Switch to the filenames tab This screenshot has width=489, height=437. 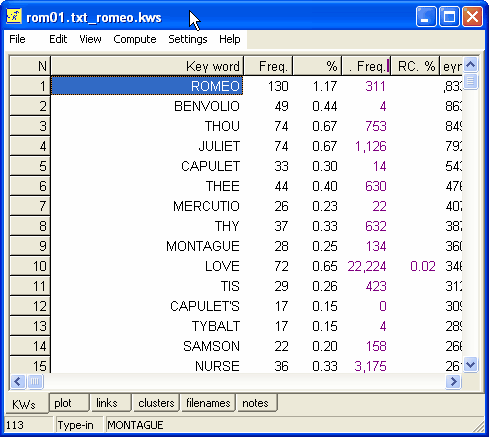[x=208, y=403]
